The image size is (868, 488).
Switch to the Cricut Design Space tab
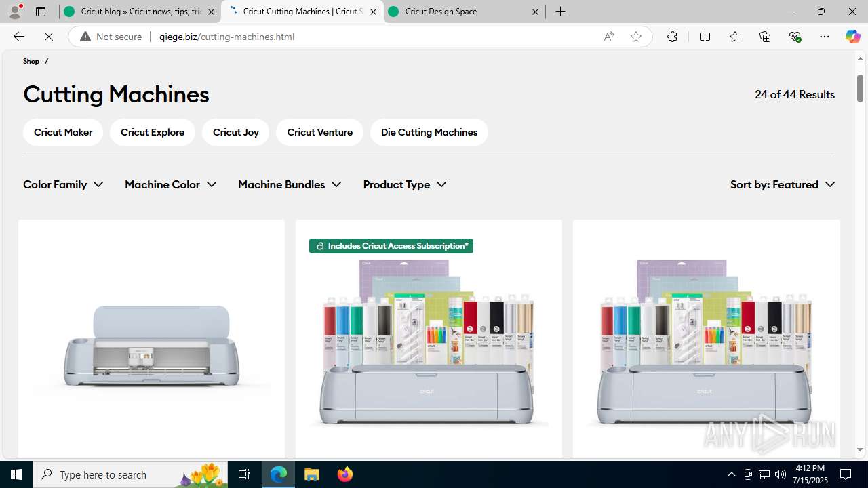point(464,12)
